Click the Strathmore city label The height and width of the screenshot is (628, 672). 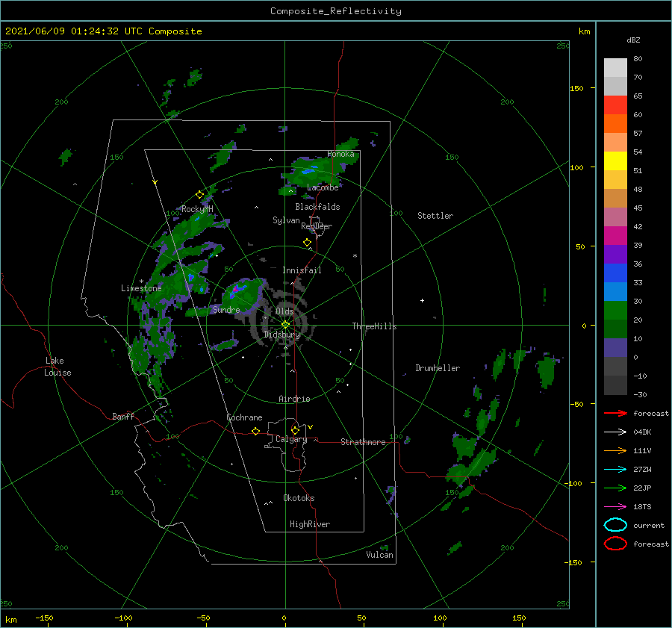tap(363, 442)
